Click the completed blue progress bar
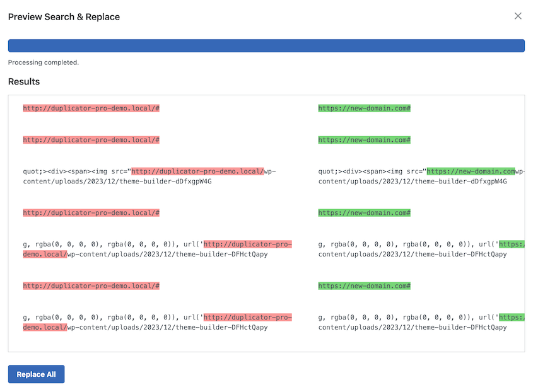This screenshot has height=392, width=533. point(266,45)
